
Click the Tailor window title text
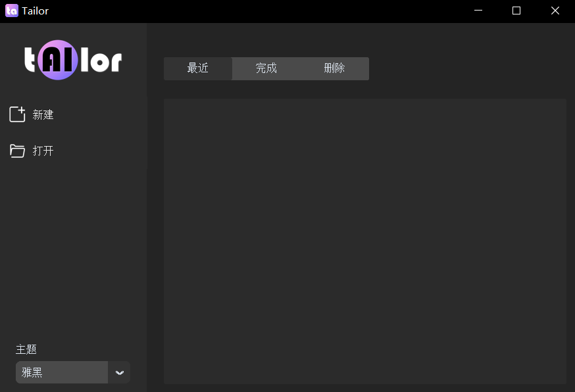(36, 11)
